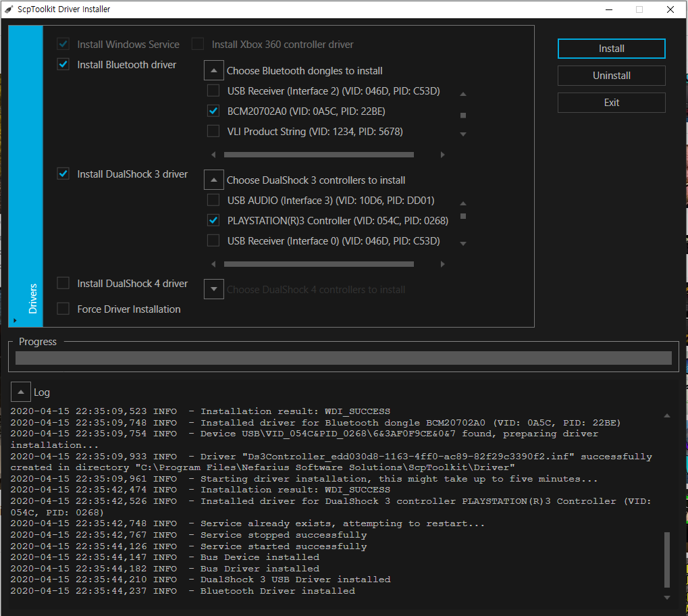Click up arrow of Bluetooth list scrollbar
Viewport: 688px width, 616px height.
pos(463,94)
